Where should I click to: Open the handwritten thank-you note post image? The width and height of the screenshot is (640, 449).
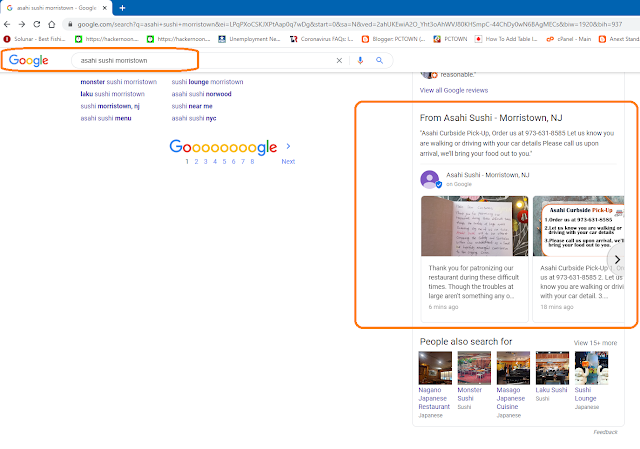click(x=475, y=226)
